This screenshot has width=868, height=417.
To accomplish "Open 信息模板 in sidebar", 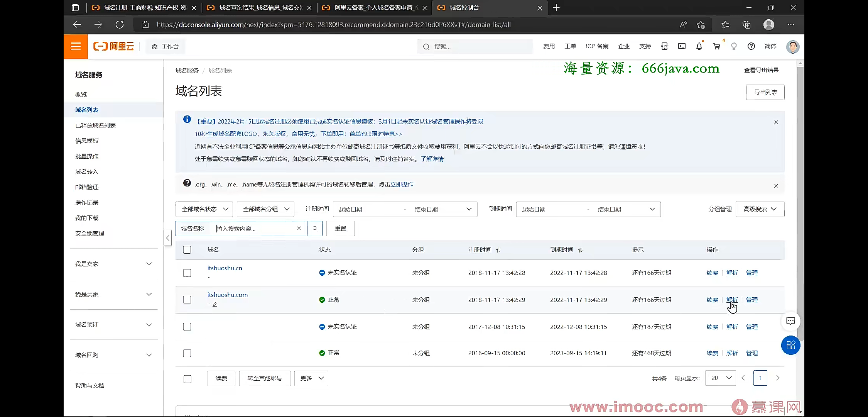I will [x=87, y=141].
